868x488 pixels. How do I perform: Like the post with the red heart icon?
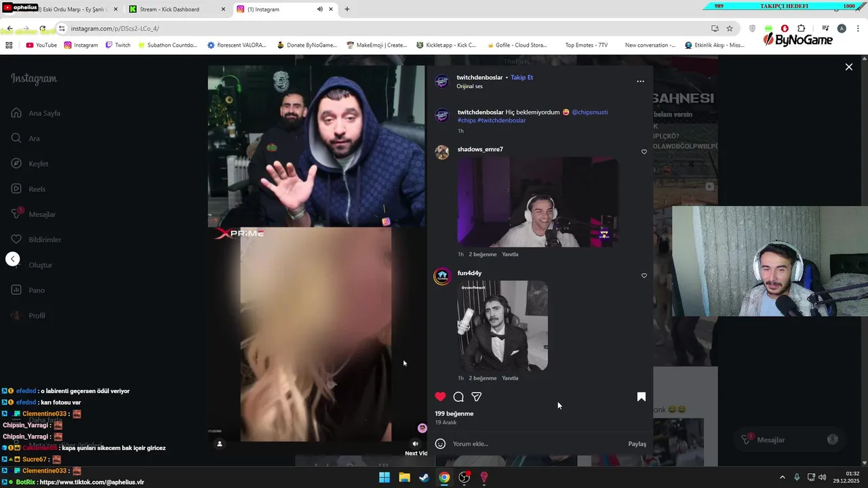pyautogui.click(x=441, y=396)
